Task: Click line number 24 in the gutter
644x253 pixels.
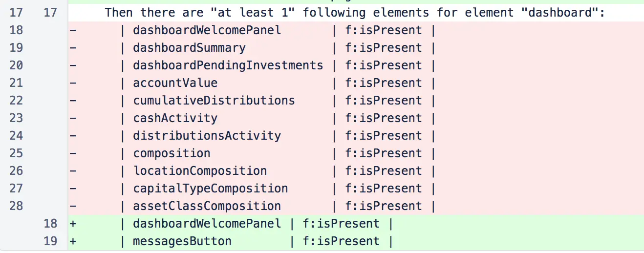Action: [x=16, y=136]
